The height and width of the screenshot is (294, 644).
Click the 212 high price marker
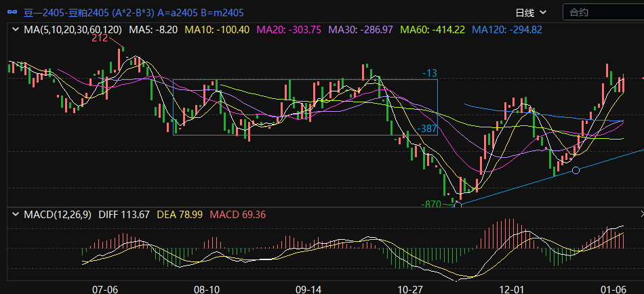point(100,39)
